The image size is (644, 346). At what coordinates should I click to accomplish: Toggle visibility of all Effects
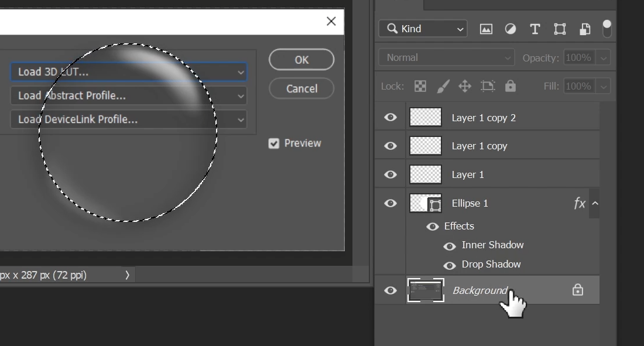coord(433,227)
